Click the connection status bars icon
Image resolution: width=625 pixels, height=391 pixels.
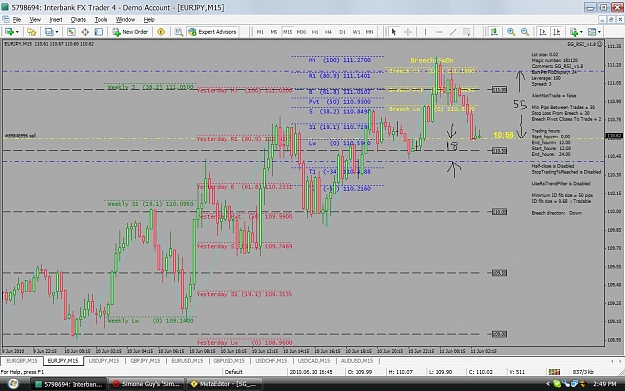pos(554,372)
